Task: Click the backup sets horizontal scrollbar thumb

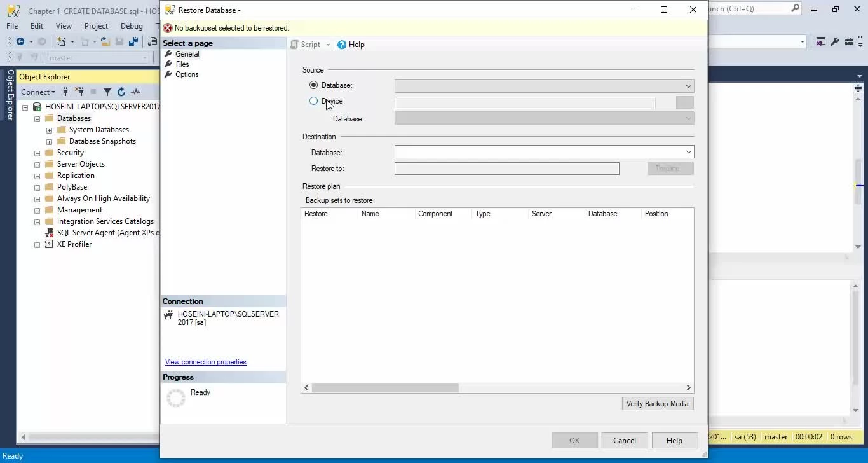Action: click(385, 387)
